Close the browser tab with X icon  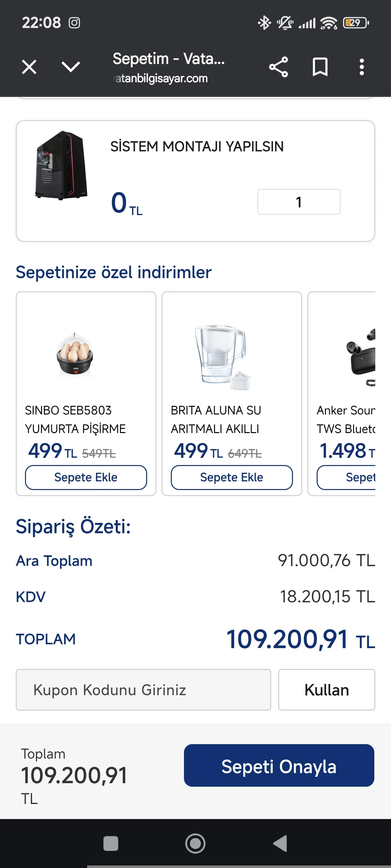29,67
